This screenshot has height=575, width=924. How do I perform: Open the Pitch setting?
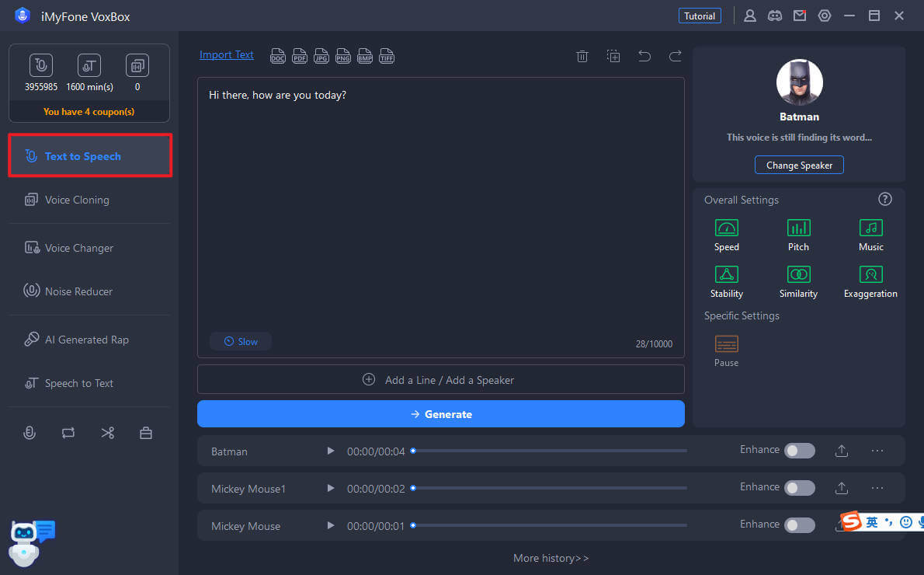click(798, 228)
